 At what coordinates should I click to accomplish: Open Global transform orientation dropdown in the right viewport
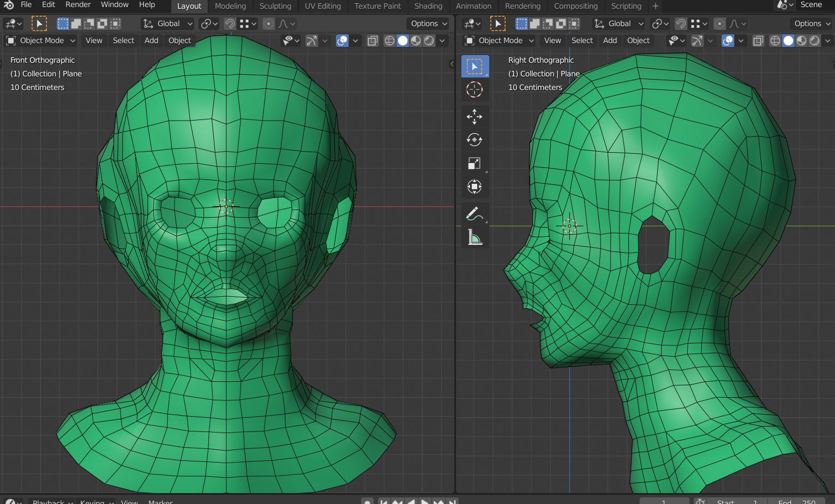coord(619,24)
